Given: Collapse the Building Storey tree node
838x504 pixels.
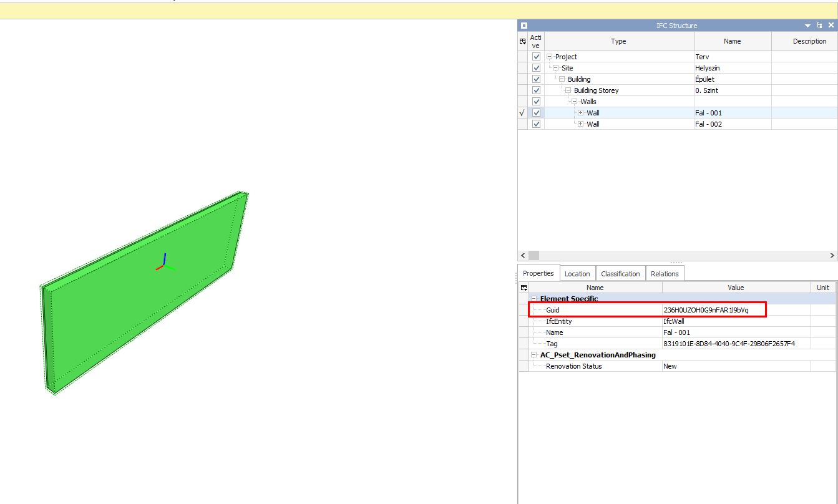Looking at the screenshot, I should 568,90.
